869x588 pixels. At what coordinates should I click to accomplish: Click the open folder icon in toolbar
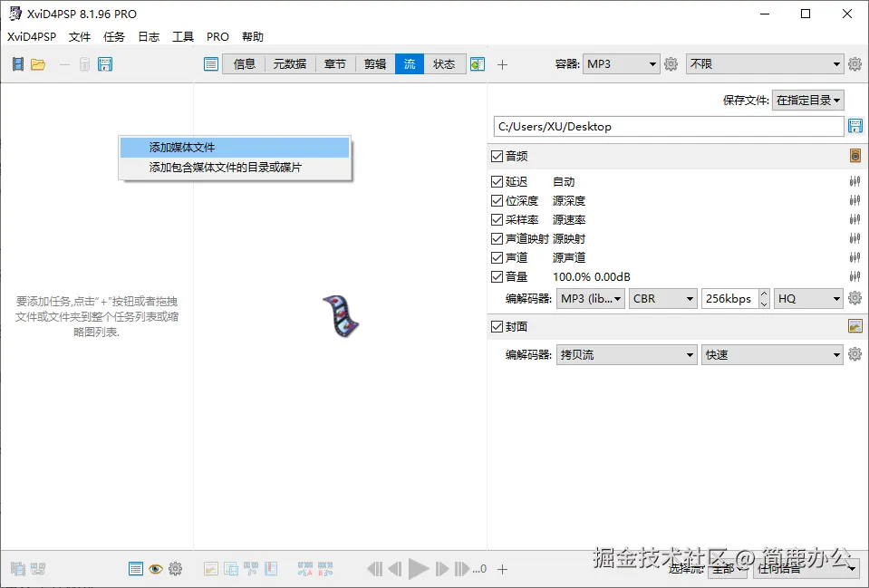click(38, 64)
